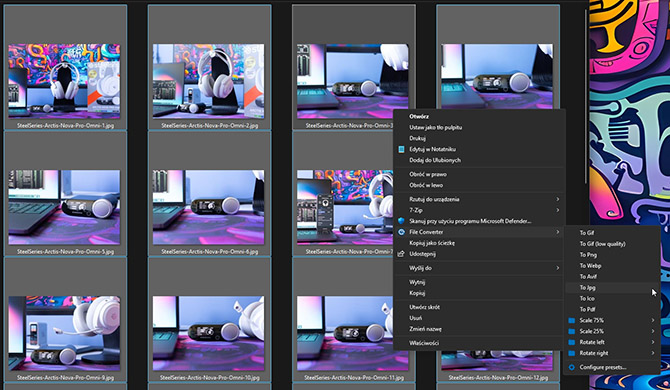Viewport: 670px width, 390px height.
Task: Select Obróć w lewo
Action: pos(479,185)
